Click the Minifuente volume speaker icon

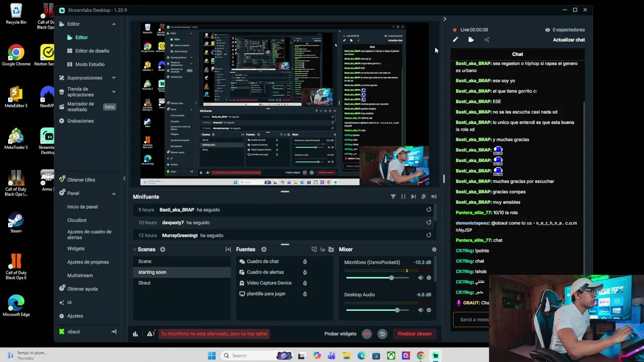(x=434, y=197)
